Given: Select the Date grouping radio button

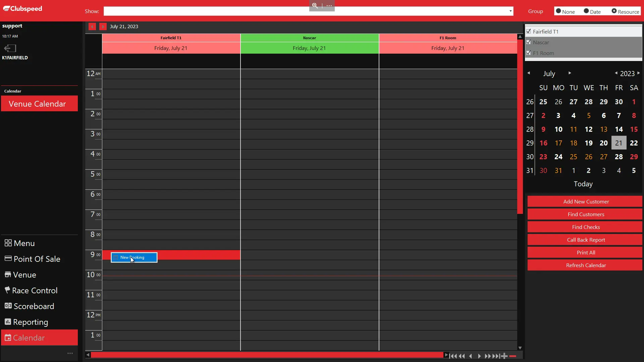Looking at the screenshot, I should point(586,11).
